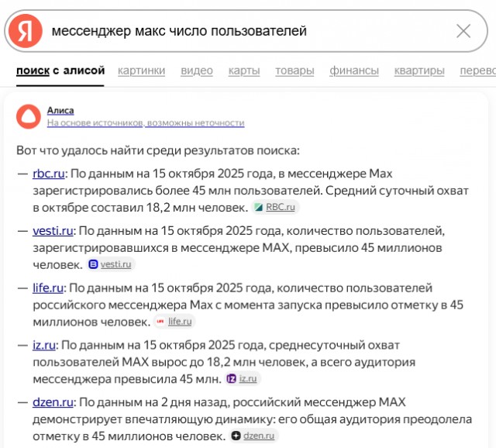The height and width of the screenshot is (448, 496).
Task: Click text 'отметку в 45 миллионов человек.'
Action: [x=129, y=436]
